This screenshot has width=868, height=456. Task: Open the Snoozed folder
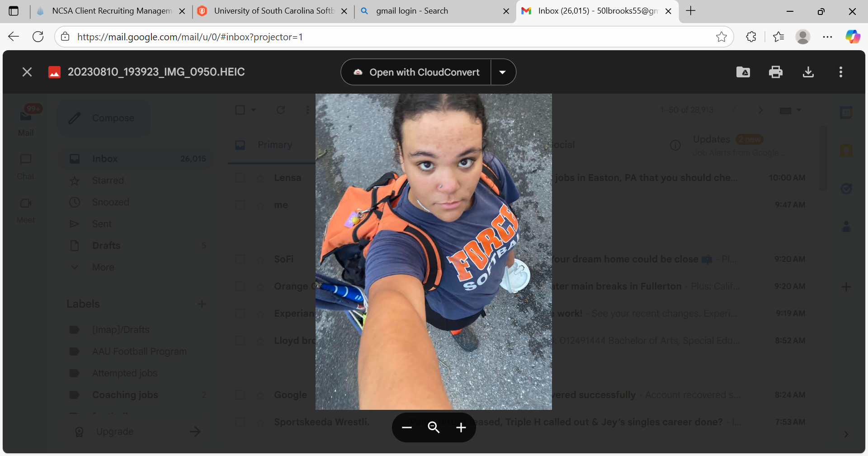[136, 202]
